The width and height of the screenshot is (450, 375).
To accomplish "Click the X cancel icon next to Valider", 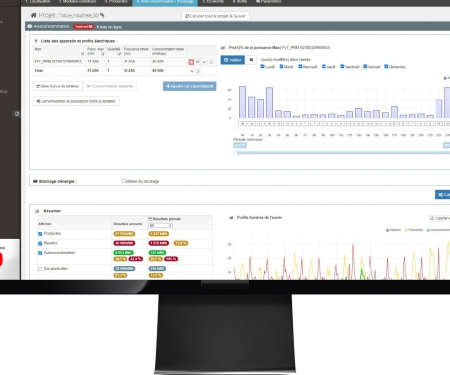I will click(x=251, y=60).
